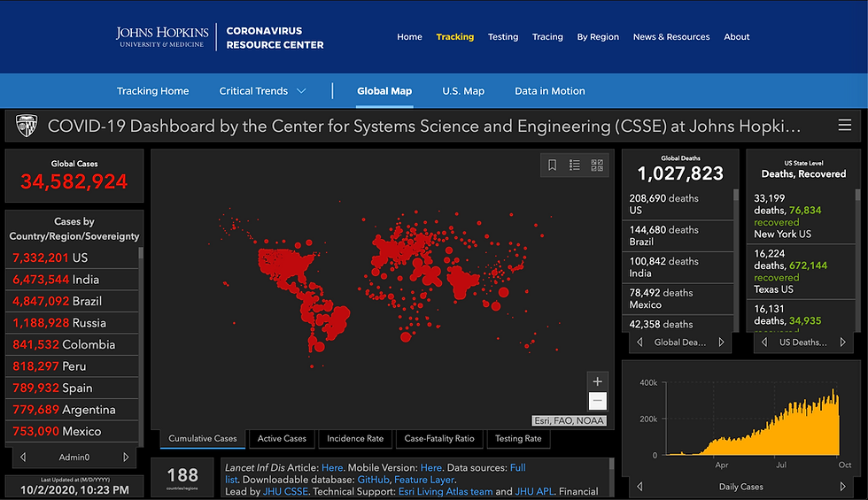Screen dimensions: 868x500
Task: Select the New York US entry
Action: [801, 216]
